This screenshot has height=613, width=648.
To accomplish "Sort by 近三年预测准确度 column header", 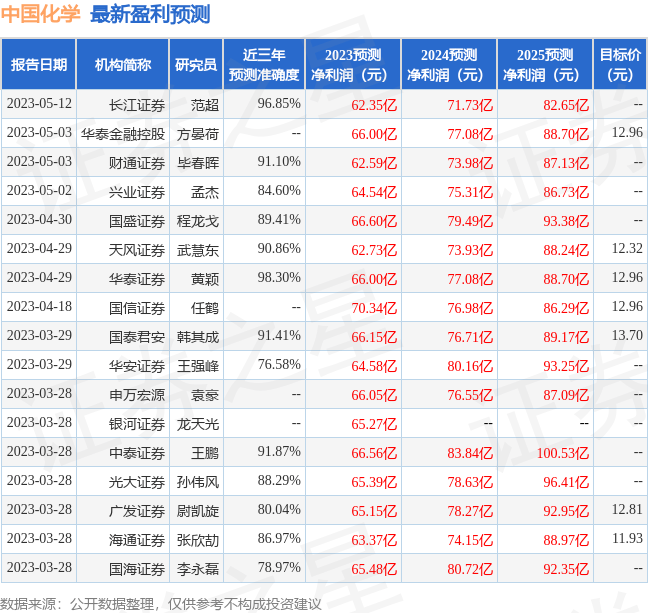I will (x=263, y=65).
